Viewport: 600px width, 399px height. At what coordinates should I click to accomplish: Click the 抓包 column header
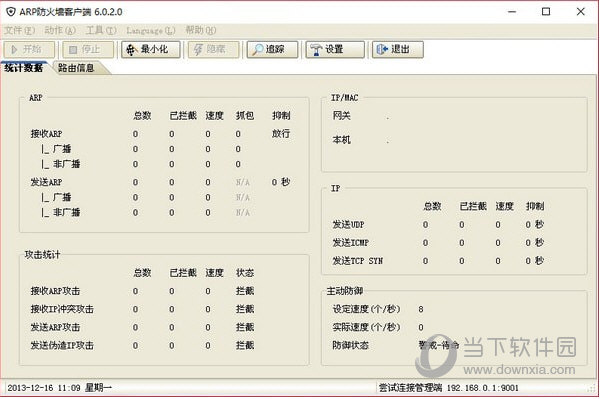(x=245, y=116)
